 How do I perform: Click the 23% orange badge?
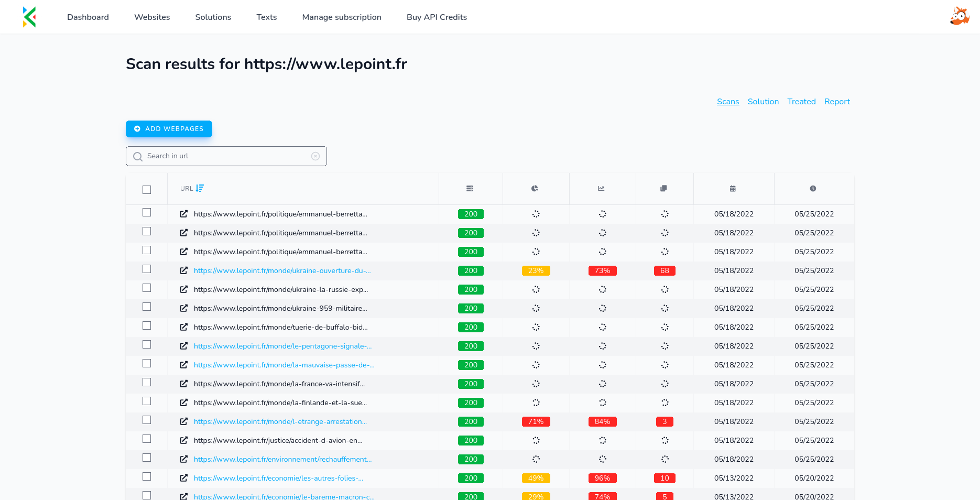click(x=536, y=270)
